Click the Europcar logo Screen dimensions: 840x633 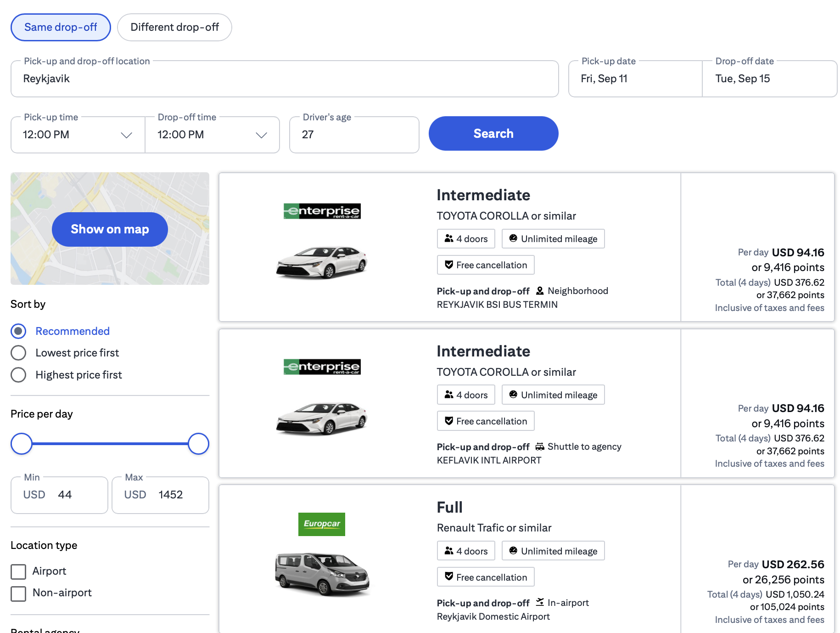pos(321,524)
